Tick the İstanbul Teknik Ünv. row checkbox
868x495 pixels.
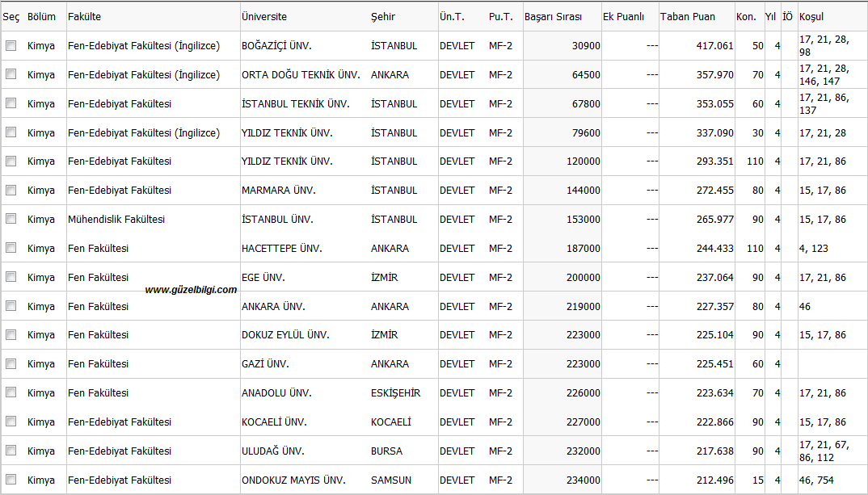coord(11,103)
